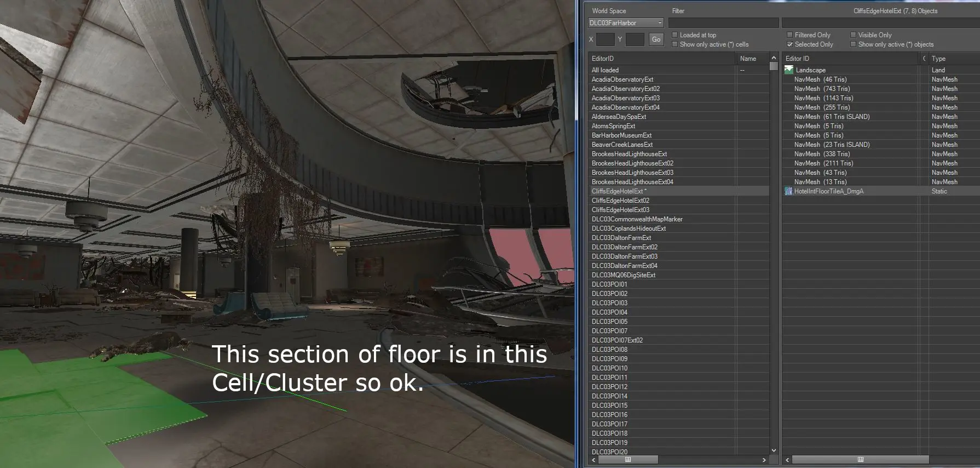980x468 pixels.
Task: Select cell AtomsSpringExt
Action: point(678,126)
